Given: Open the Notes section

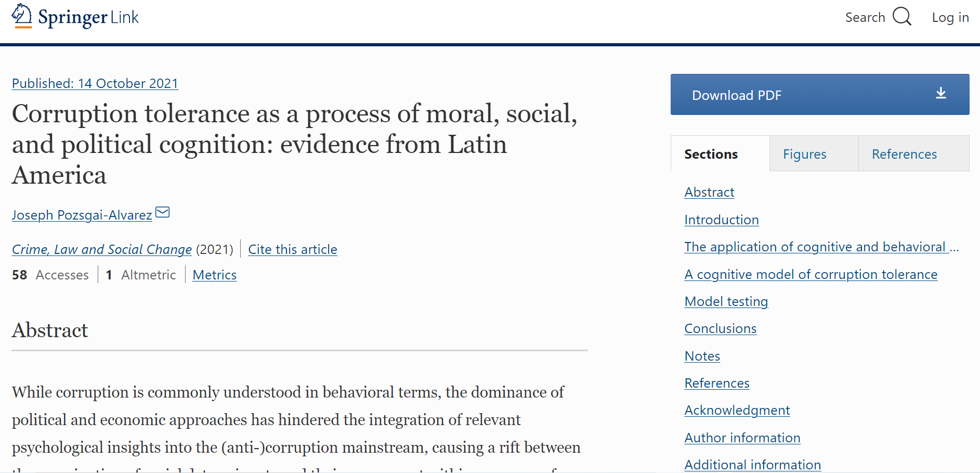Looking at the screenshot, I should 702,356.
